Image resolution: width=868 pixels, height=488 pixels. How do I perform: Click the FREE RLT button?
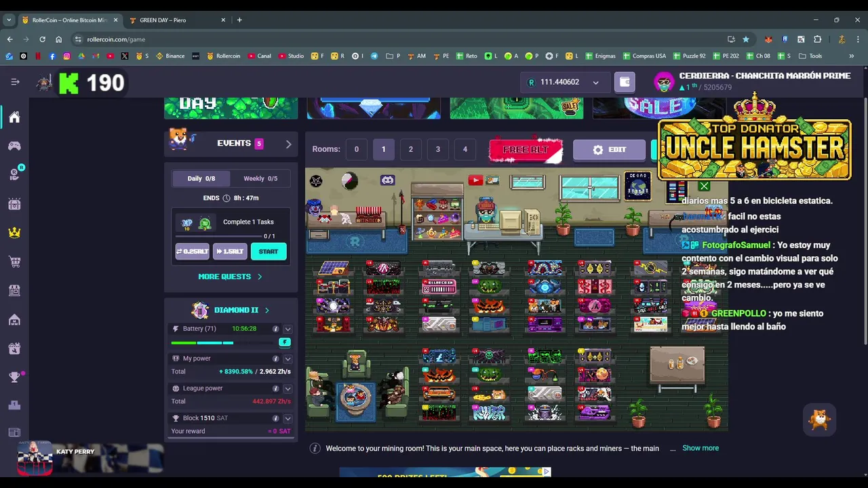(526, 150)
